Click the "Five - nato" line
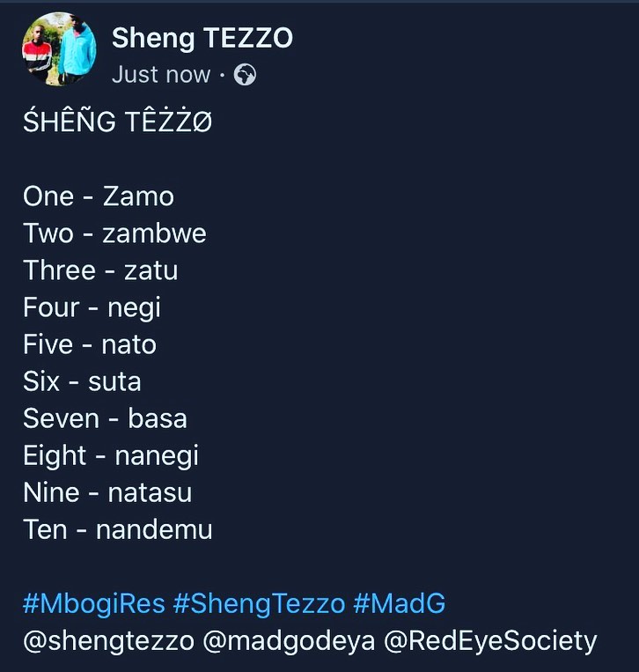 90,344
